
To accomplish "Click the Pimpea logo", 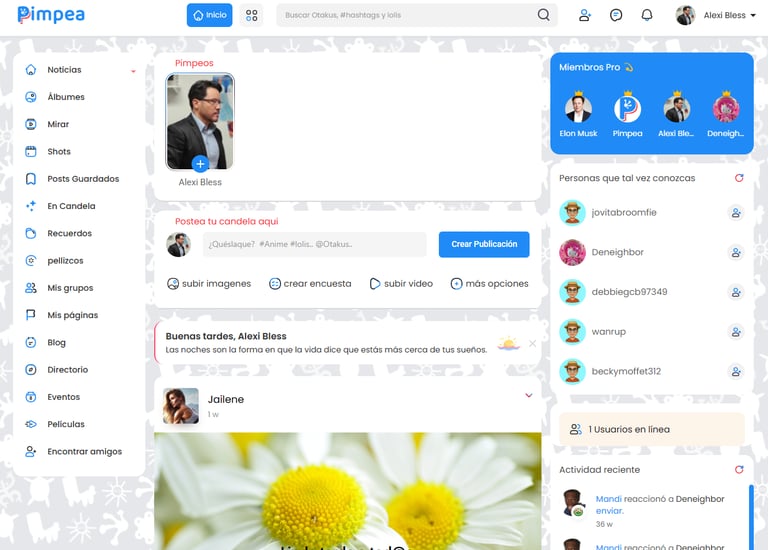I will [x=51, y=15].
